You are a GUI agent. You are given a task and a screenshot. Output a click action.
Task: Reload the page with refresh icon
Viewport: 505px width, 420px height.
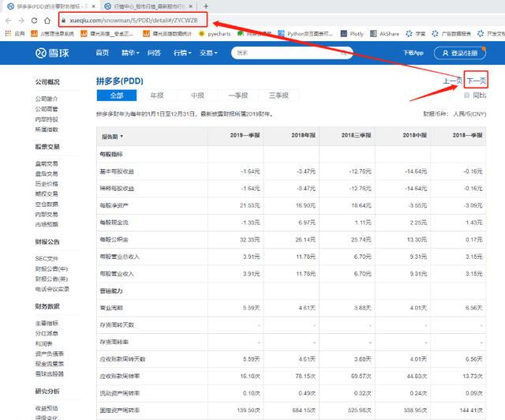click(34, 21)
